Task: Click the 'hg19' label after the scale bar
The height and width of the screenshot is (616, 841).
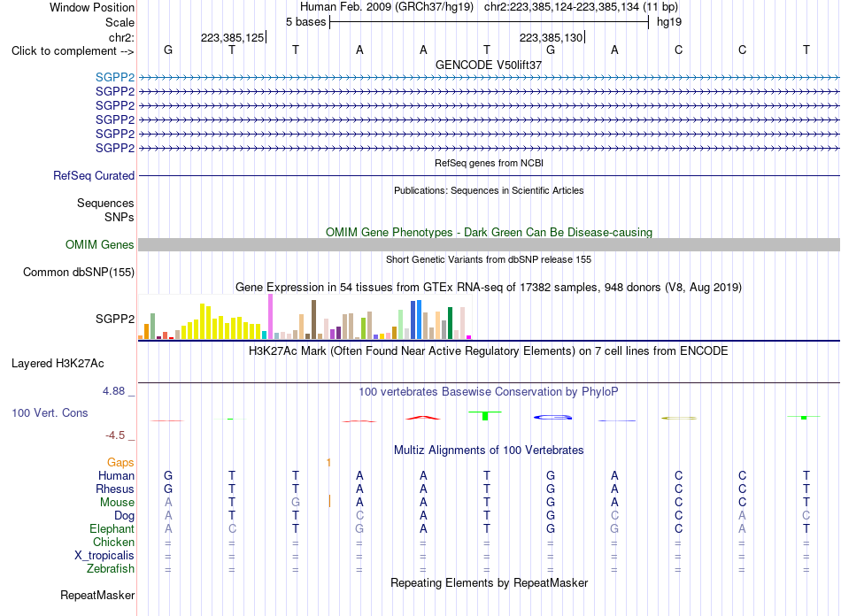Action: [669, 22]
